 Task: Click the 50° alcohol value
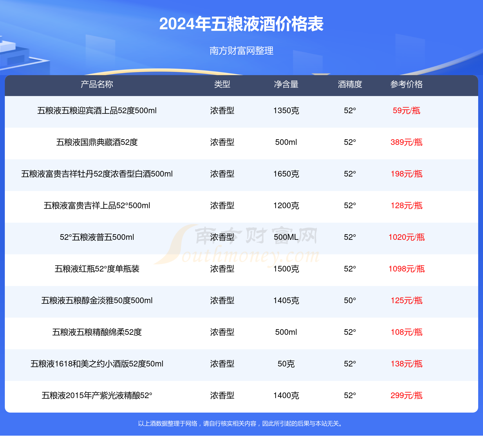[x=350, y=300]
